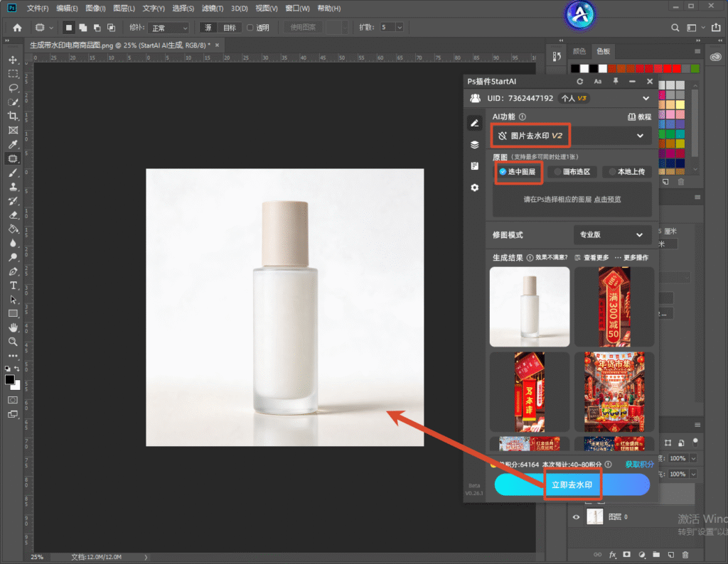
Task: Enable the 透明 checkbox
Action: pyautogui.click(x=250, y=28)
